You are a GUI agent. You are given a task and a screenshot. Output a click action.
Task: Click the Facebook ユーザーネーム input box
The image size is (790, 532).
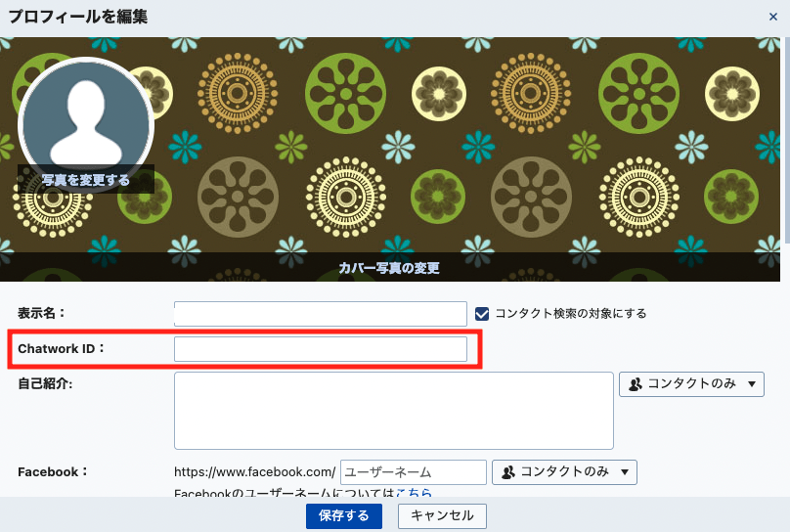pos(413,472)
